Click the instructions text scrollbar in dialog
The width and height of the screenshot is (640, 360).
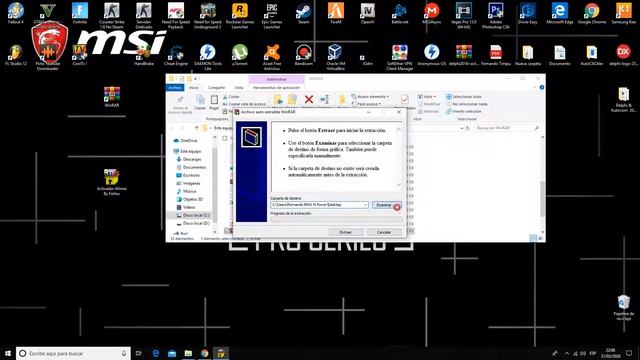point(399,157)
